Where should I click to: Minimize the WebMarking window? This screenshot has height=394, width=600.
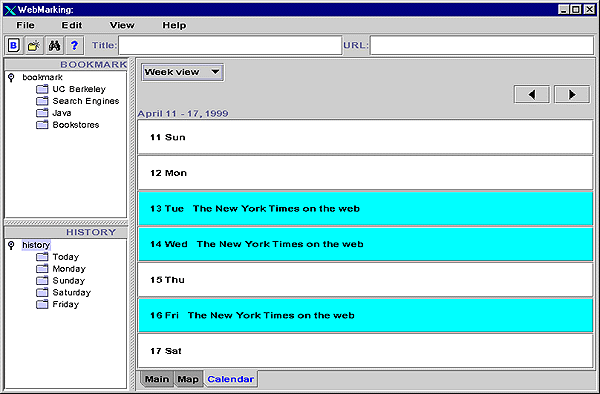point(563,10)
